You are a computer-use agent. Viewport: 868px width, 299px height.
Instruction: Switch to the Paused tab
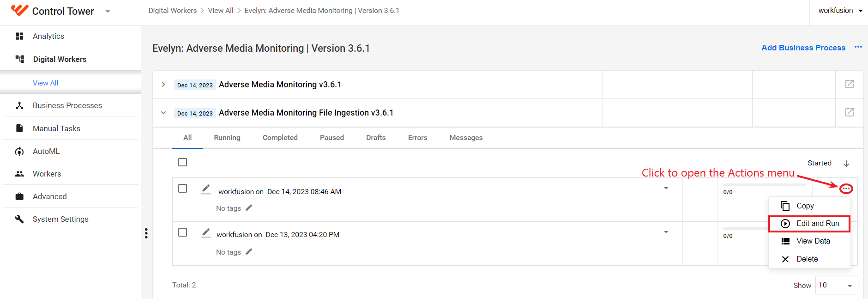[332, 138]
